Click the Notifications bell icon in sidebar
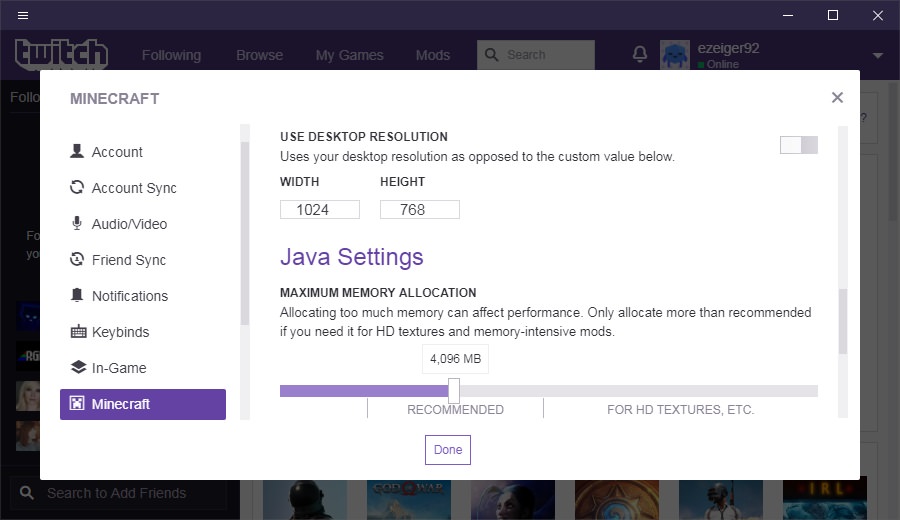 (77, 295)
